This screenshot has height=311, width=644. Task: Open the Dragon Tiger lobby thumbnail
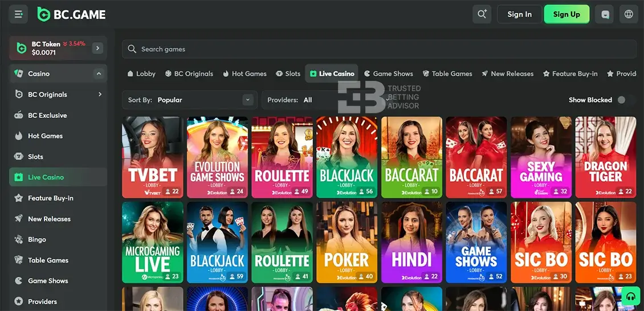tap(605, 157)
